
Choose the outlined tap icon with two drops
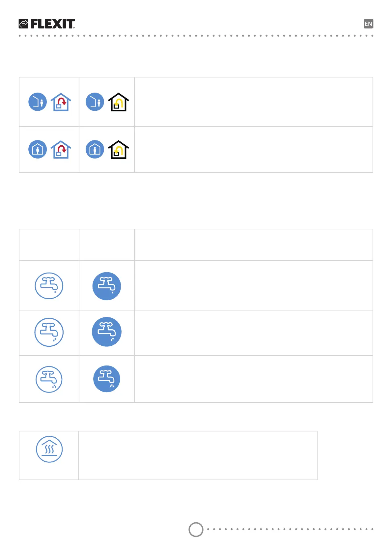(49, 332)
